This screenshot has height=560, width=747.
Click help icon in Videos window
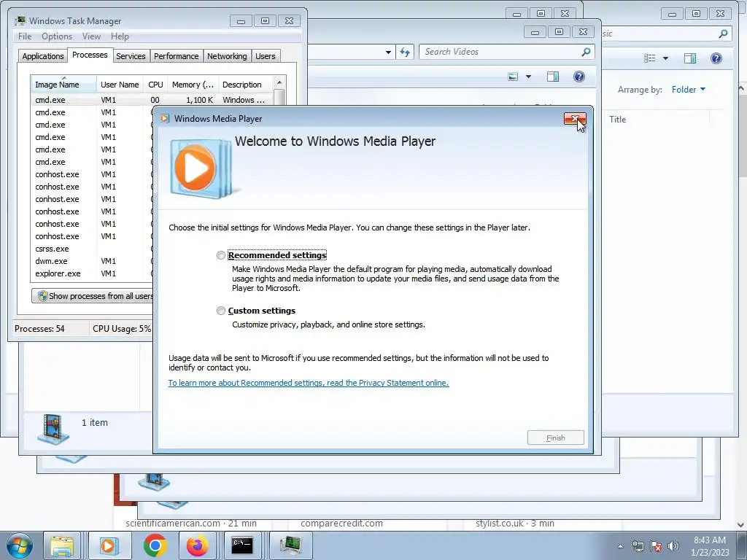click(x=578, y=77)
